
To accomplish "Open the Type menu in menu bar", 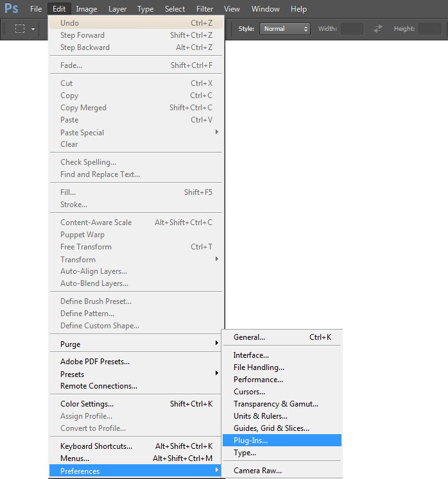I will click(145, 9).
